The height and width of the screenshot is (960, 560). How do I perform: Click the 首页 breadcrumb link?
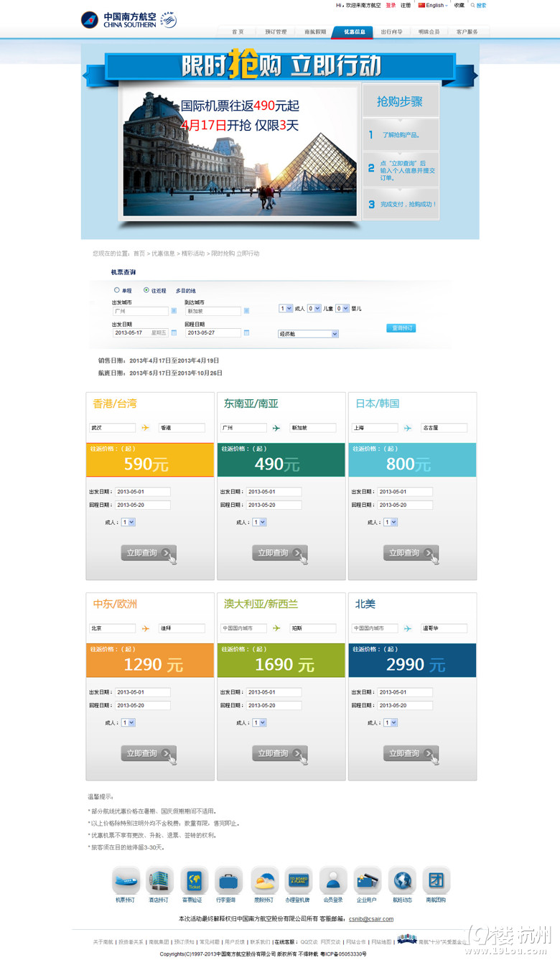(139, 253)
